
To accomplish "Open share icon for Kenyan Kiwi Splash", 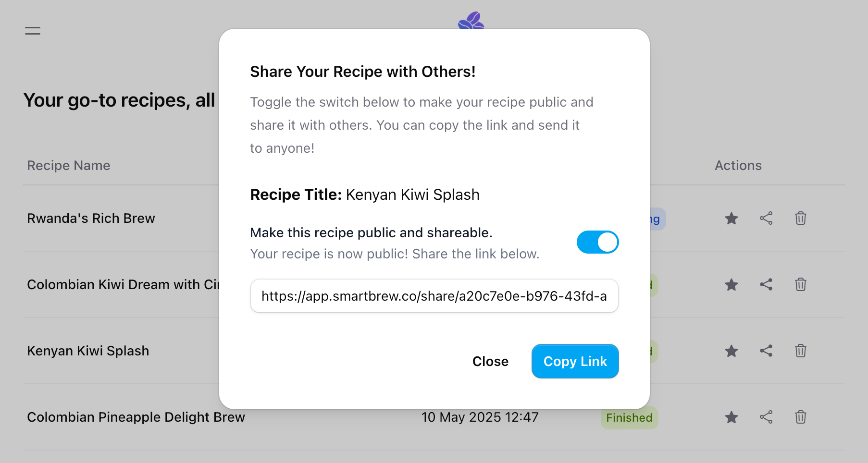I will point(766,351).
